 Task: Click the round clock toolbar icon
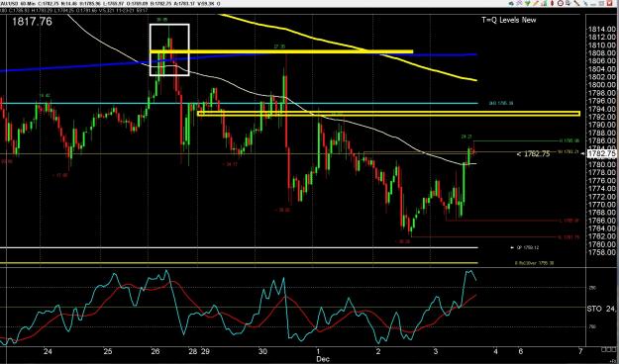(x=561, y=3)
